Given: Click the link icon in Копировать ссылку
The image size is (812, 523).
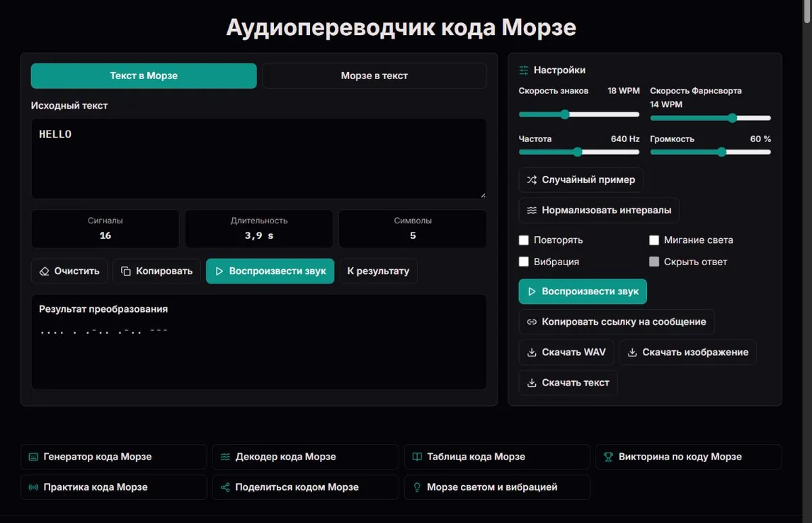Looking at the screenshot, I should (532, 322).
